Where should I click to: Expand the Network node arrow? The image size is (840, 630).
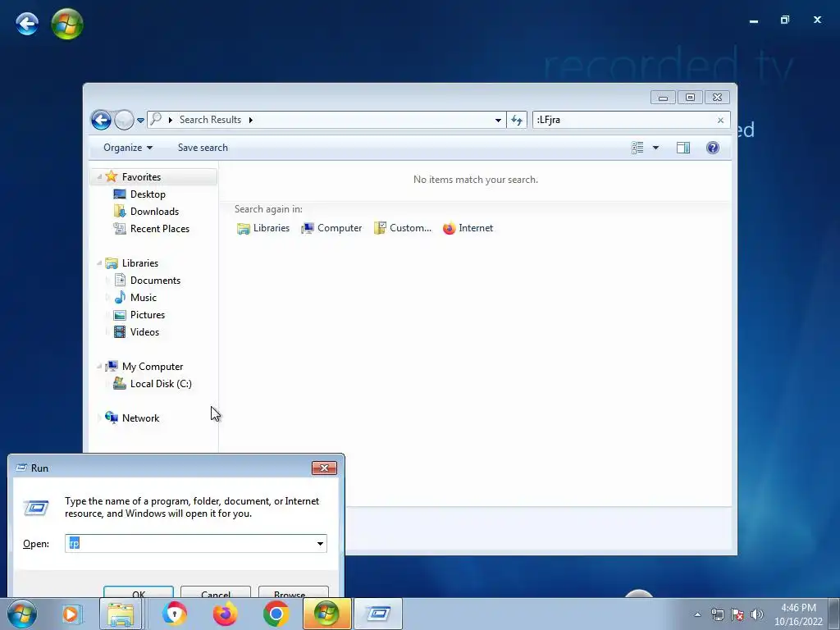[x=99, y=418]
